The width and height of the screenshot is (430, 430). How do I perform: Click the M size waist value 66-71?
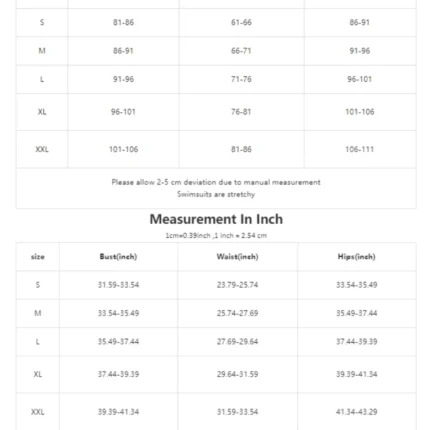(x=241, y=51)
